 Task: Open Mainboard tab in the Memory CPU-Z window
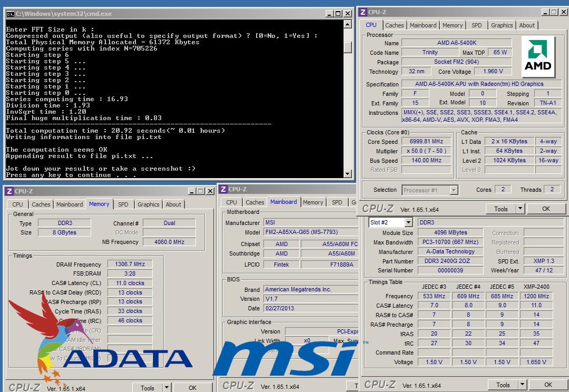tap(70, 205)
